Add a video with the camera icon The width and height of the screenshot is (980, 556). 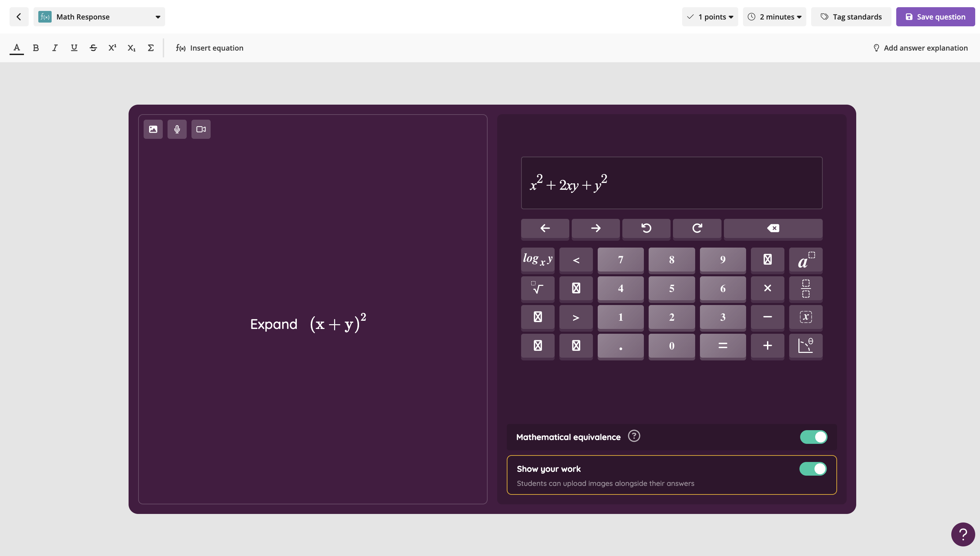pyautogui.click(x=201, y=129)
